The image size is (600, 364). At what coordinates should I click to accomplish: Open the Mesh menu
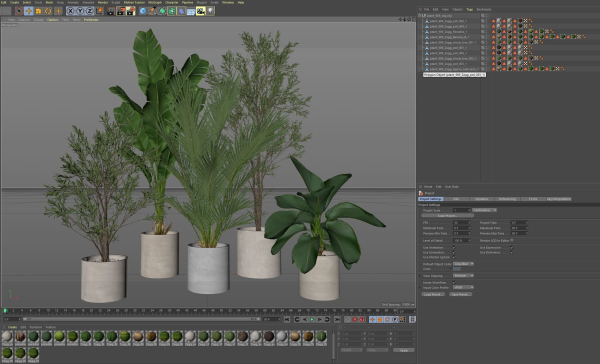coord(49,2)
